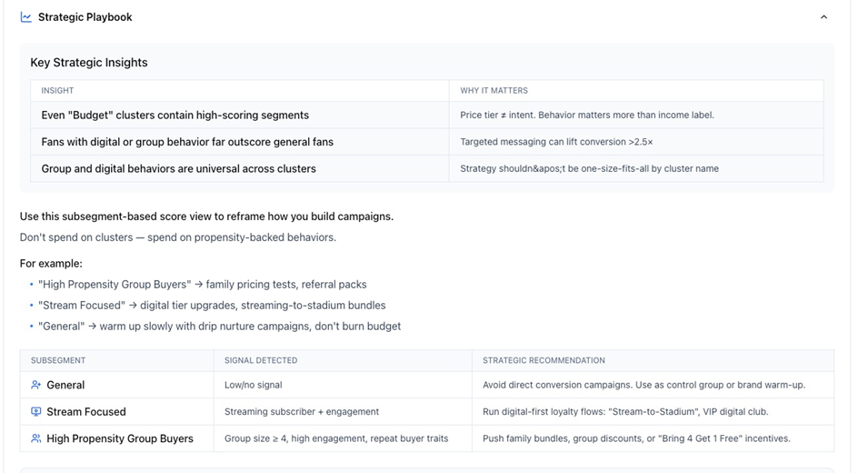Select the General subsegment name
The width and height of the screenshot is (868, 473).
65,385
